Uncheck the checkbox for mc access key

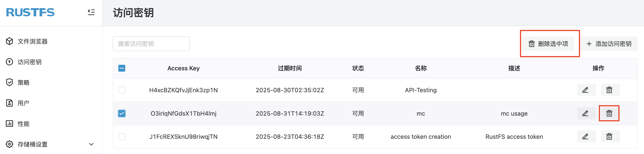(122, 113)
